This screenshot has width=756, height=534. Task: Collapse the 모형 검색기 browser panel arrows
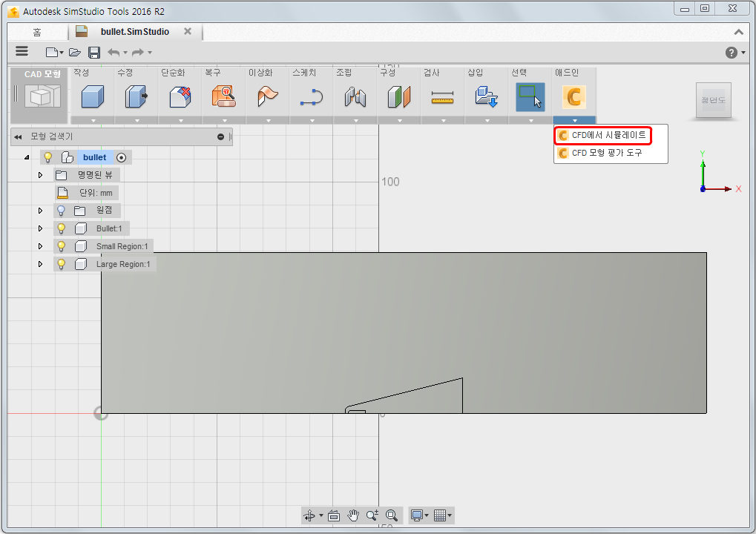pos(19,137)
